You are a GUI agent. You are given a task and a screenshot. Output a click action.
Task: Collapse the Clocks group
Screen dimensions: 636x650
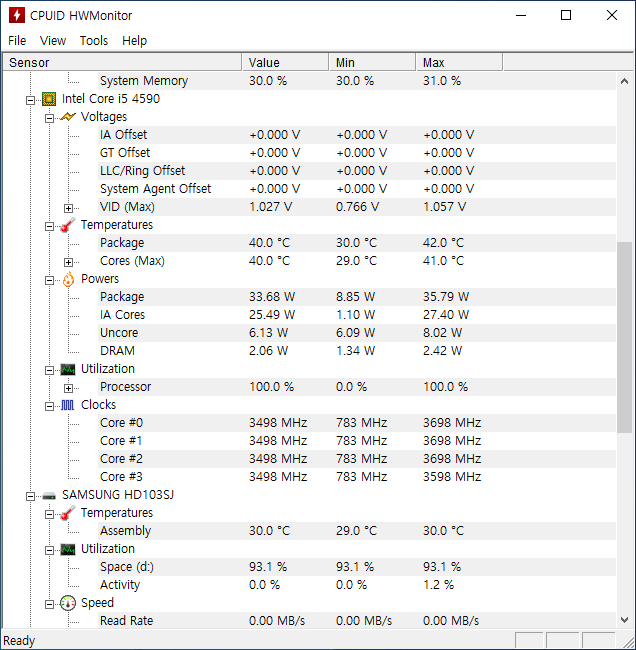point(49,406)
